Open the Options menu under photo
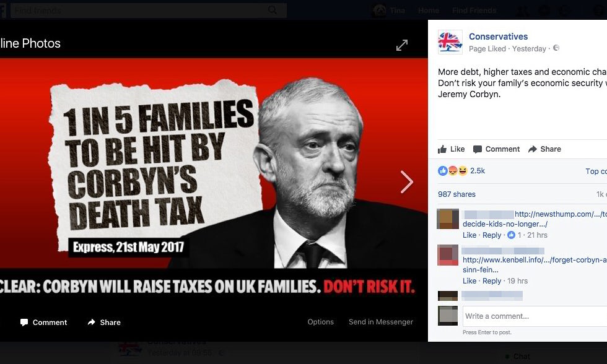 (x=321, y=322)
